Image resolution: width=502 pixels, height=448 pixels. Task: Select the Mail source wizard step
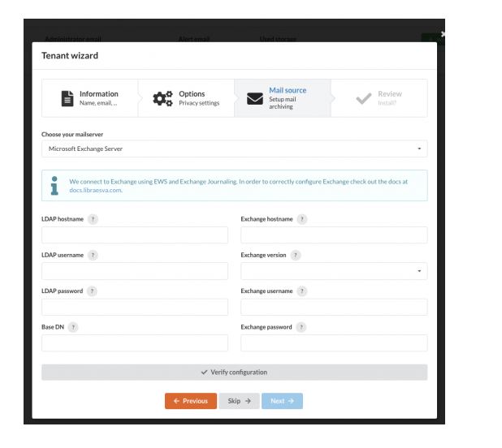283,98
